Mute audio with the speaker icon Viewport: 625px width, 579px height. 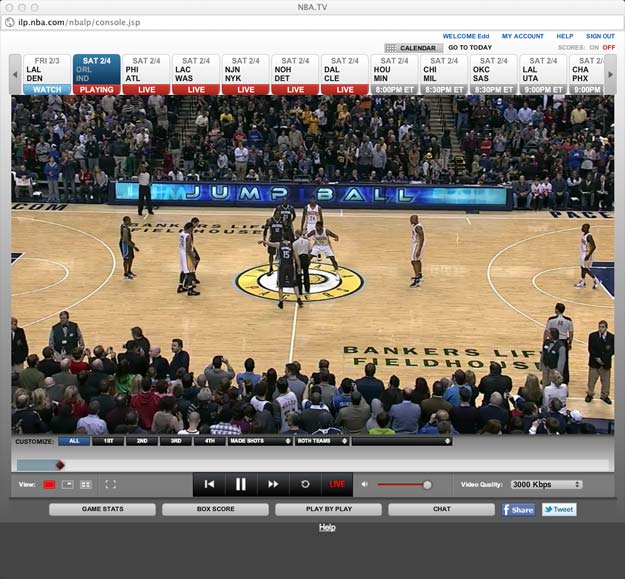364,485
